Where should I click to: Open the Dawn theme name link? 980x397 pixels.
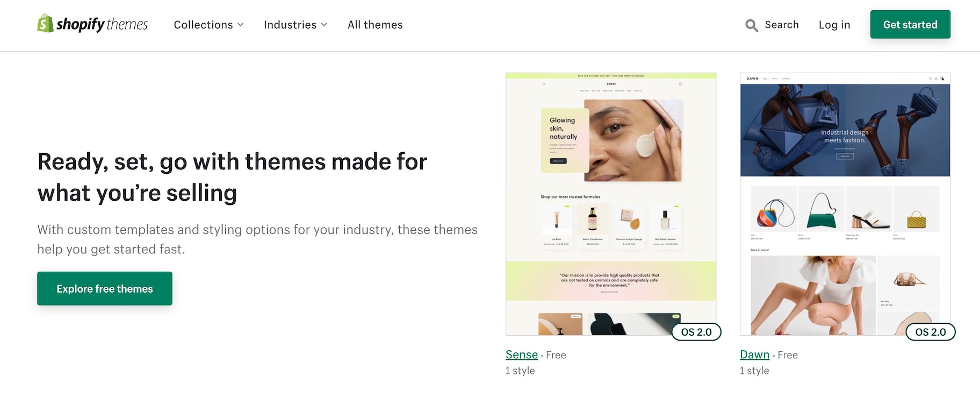click(x=754, y=355)
